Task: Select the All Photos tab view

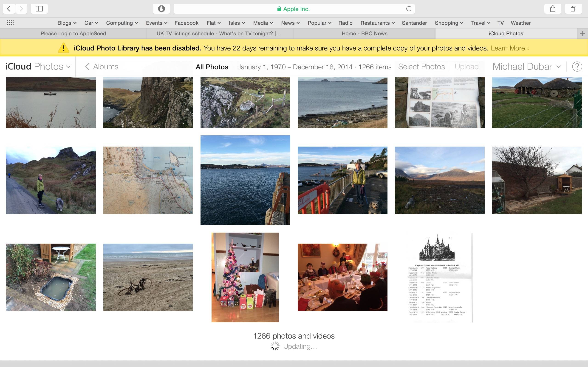Action: pyautogui.click(x=212, y=66)
